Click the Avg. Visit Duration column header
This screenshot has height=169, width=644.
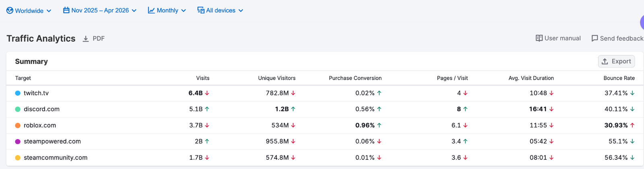coord(531,78)
